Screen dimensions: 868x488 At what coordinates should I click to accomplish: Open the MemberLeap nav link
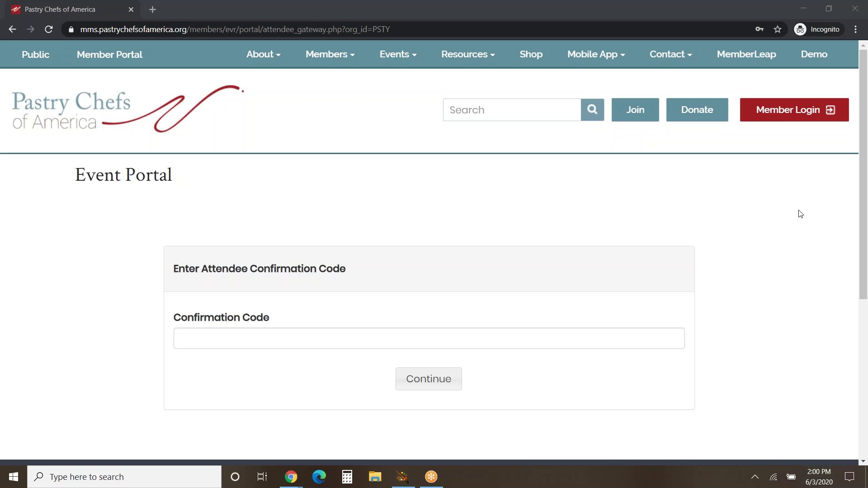click(746, 54)
